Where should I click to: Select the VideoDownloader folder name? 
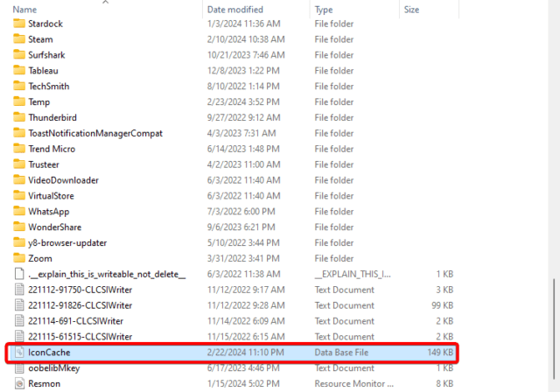point(63,180)
